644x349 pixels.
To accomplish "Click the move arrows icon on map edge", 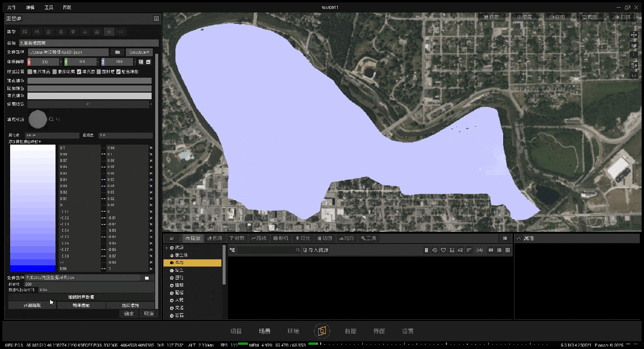I will click(x=634, y=35).
